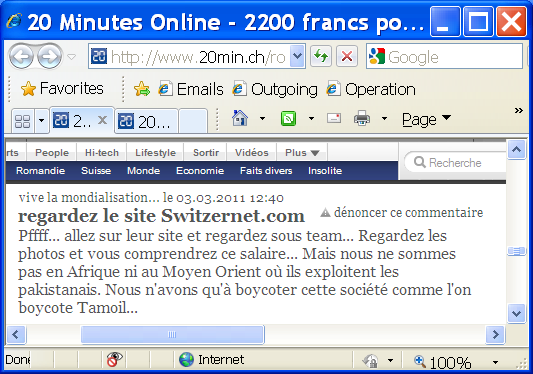Open a new blank tab
This screenshot has height=374, width=533.
(193, 121)
